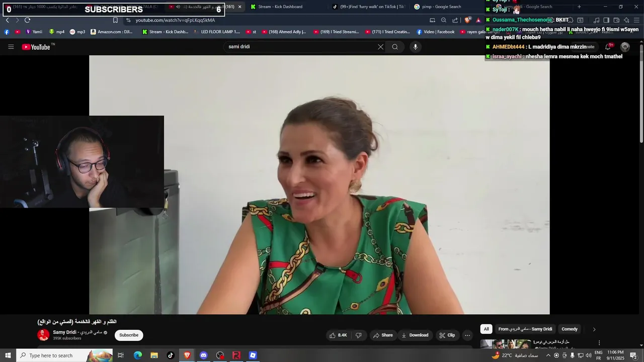Open the 'mp3' bookmark
The height and width of the screenshot is (362, 644).
(x=77, y=32)
